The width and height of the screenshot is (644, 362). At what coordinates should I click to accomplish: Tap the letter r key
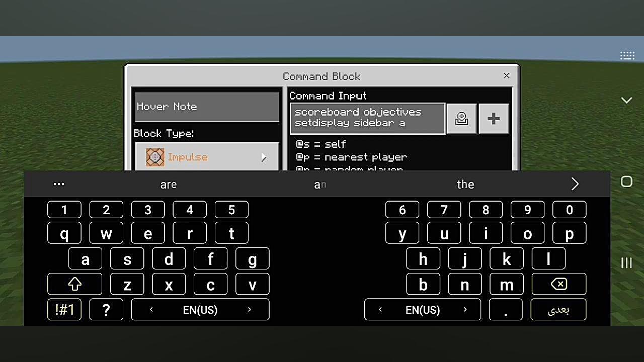tap(190, 233)
